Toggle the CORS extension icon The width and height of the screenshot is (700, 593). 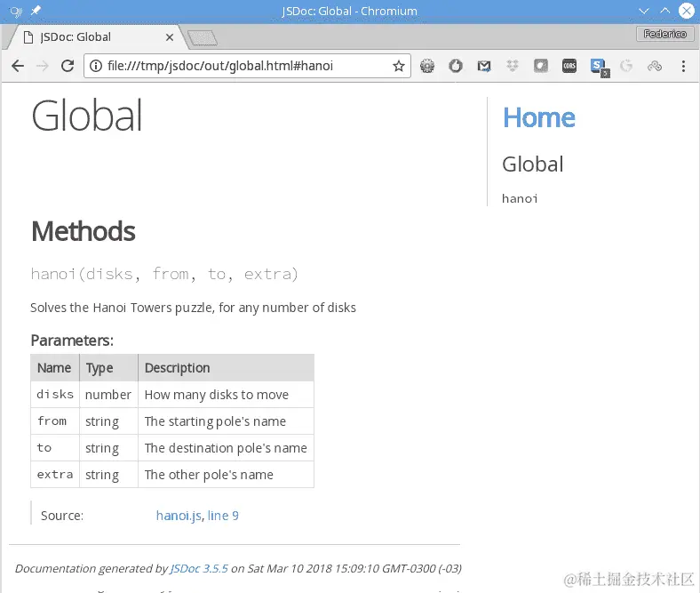coord(569,66)
